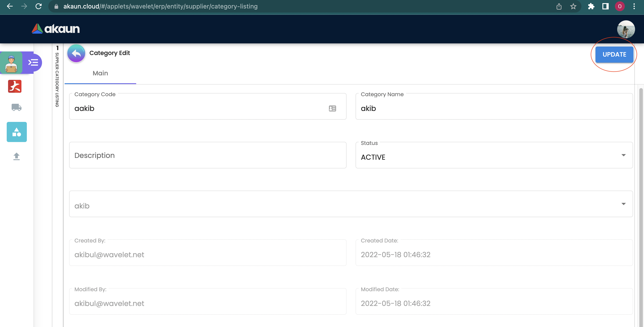This screenshot has height=327, width=644.
Task: Click the back arrow beside Category Edit
Action: click(x=76, y=53)
